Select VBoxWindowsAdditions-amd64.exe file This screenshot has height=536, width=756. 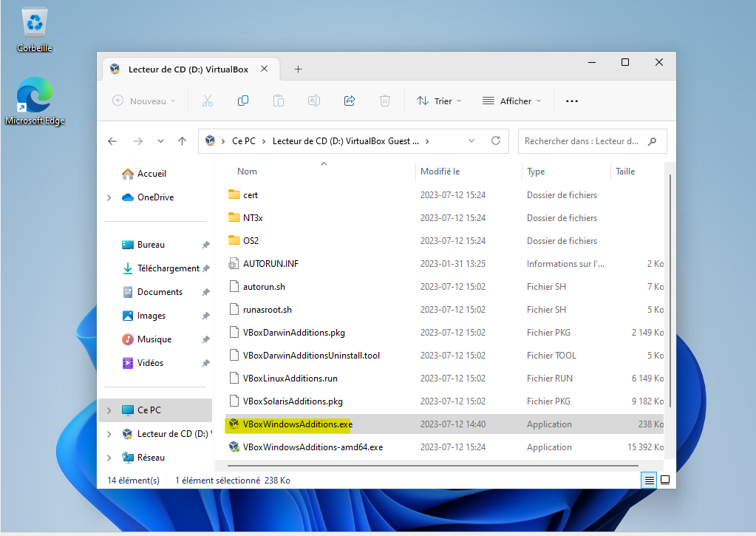(x=313, y=447)
